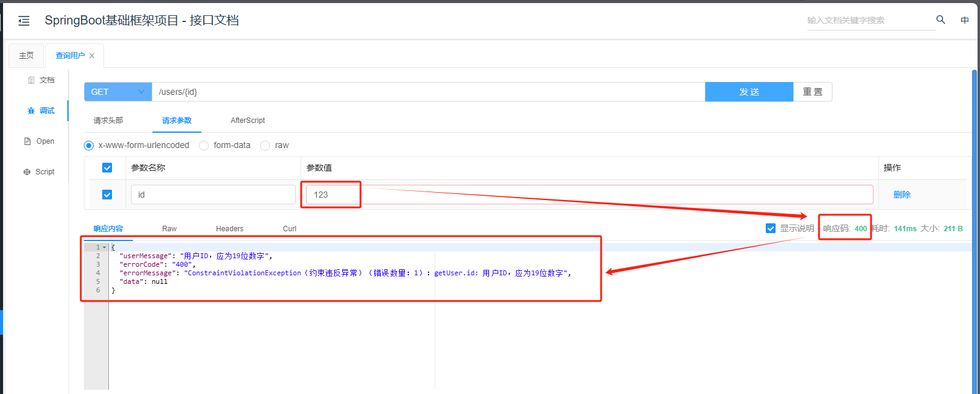Click the id parameter name field

point(213,195)
